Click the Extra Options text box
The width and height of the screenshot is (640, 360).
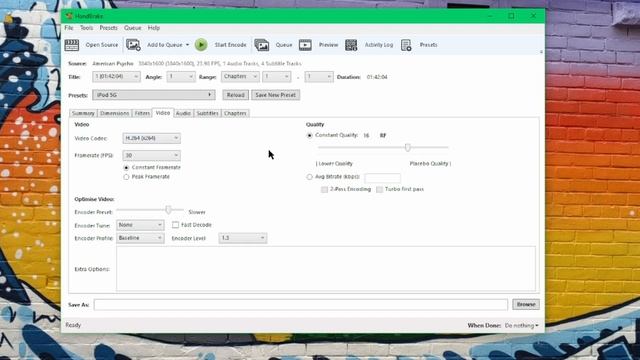click(x=326, y=269)
